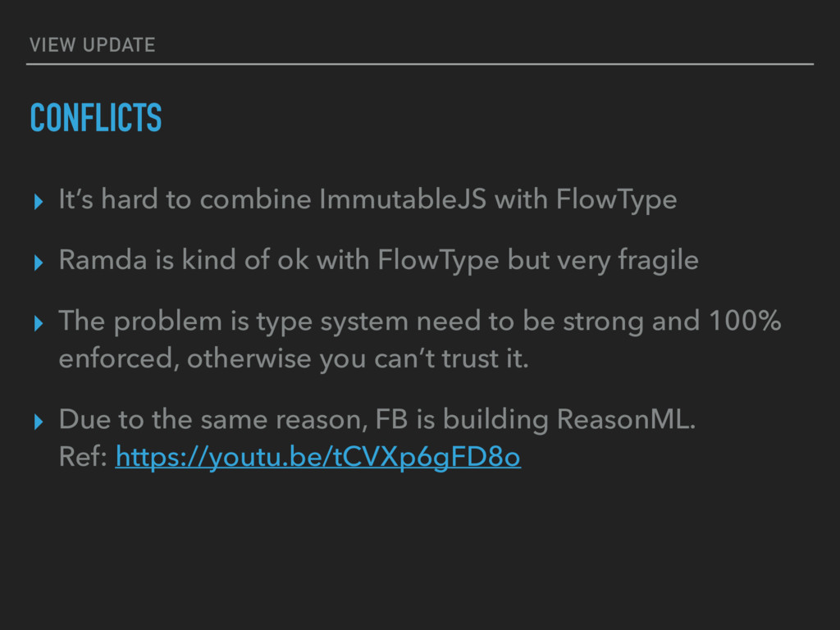
Task: Click the 100% text in the third bullet
Action: pyautogui.click(x=745, y=321)
